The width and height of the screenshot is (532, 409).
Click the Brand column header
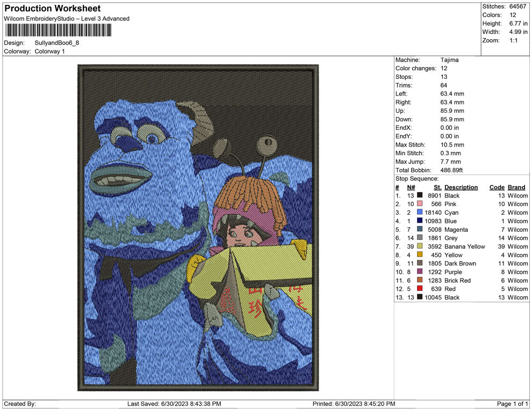[x=516, y=187]
